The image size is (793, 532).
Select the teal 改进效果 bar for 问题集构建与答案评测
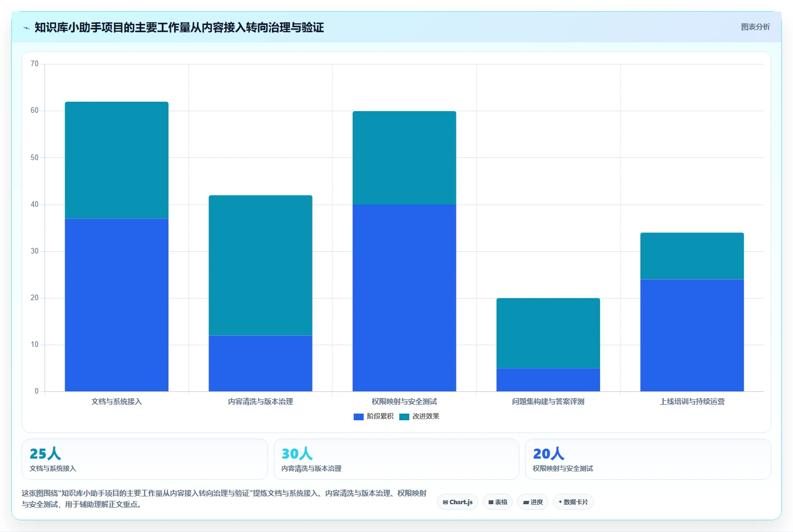[548, 333]
